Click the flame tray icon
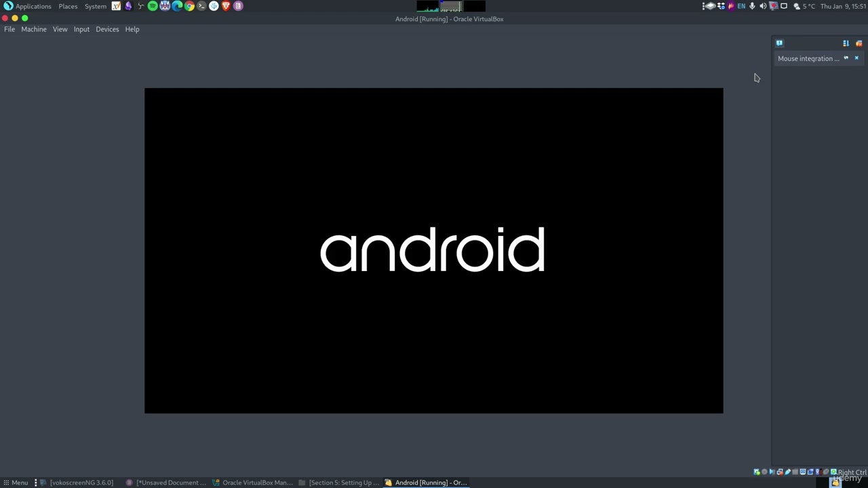The image size is (868, 488). point(730,6)
